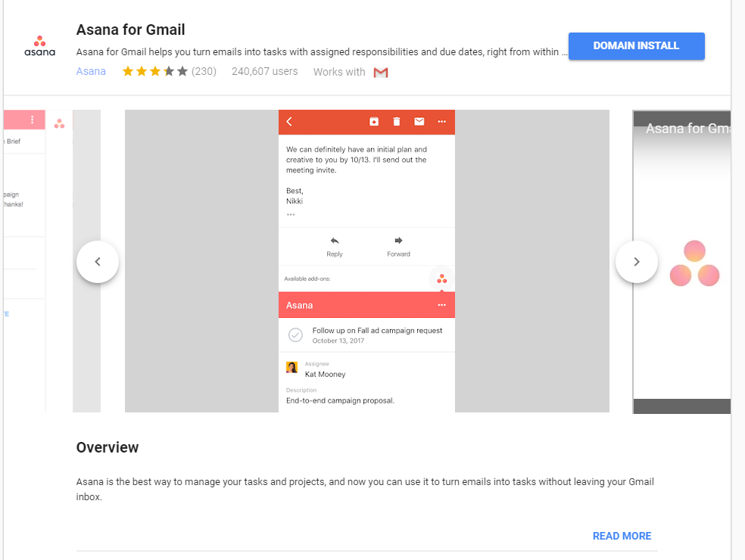The height and width of the screenshot is (560, 745).
Task: Go to previous screenshot with left arrow
Action: click(98, 262)
